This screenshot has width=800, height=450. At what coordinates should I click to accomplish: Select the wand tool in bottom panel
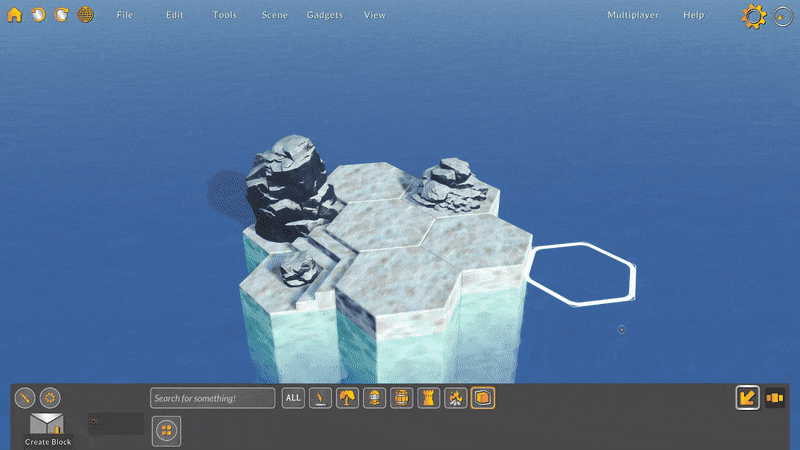[x=26, y=397]
